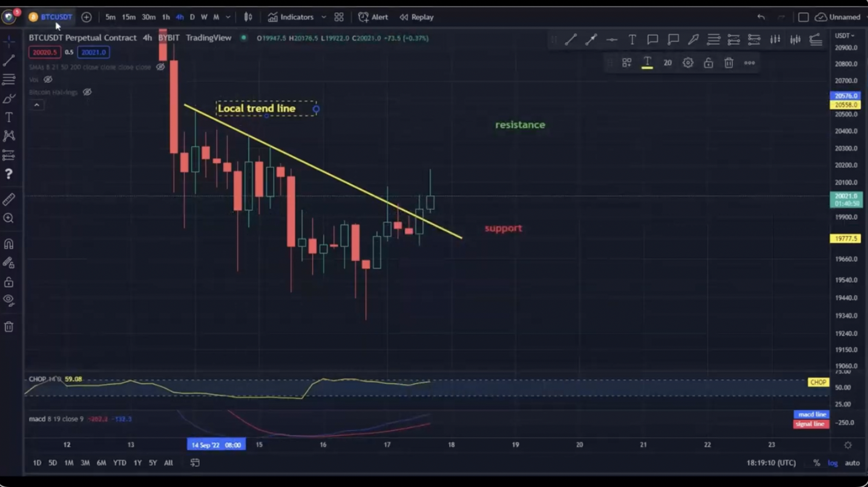The image size is (868, 487).
Task: Open the indicator templates grid
Action: [339, 17]
